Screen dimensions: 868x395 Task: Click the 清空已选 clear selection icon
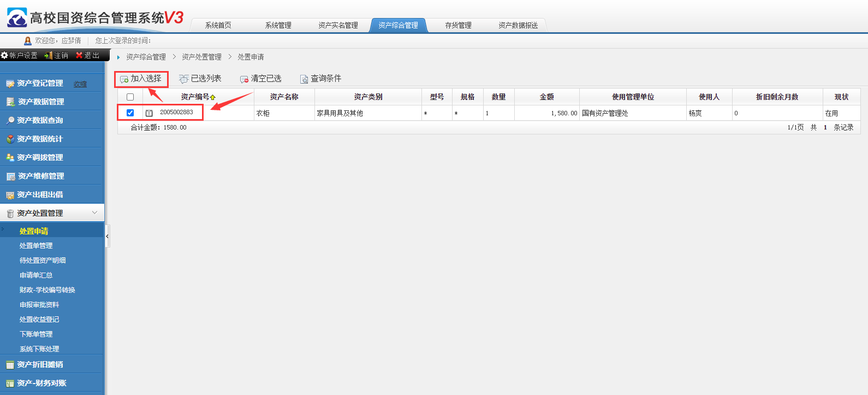[244, 79]
